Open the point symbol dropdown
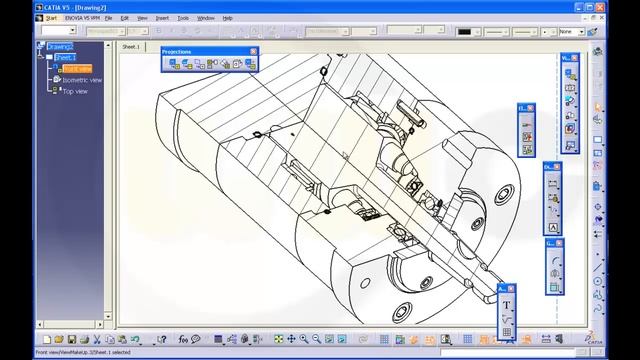This screenshot has width=640, height=360. [x=549, y=31]
